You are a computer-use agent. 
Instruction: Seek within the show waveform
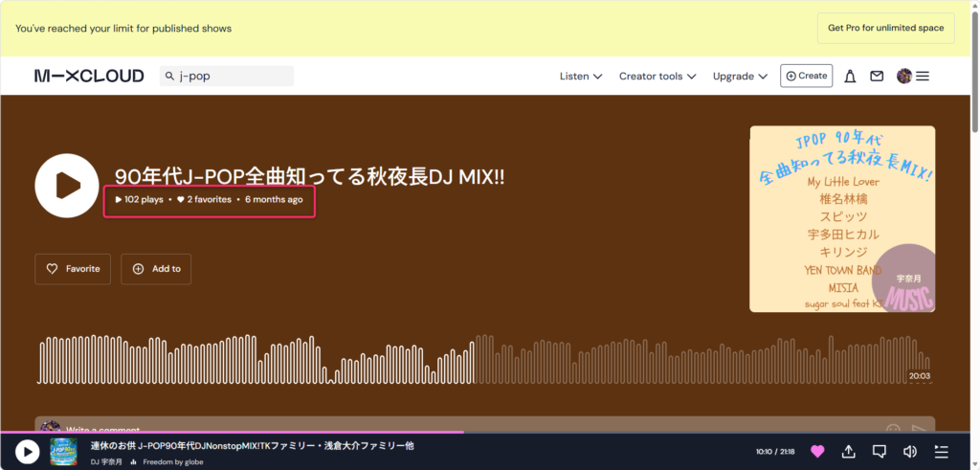(x=483, y=359)
